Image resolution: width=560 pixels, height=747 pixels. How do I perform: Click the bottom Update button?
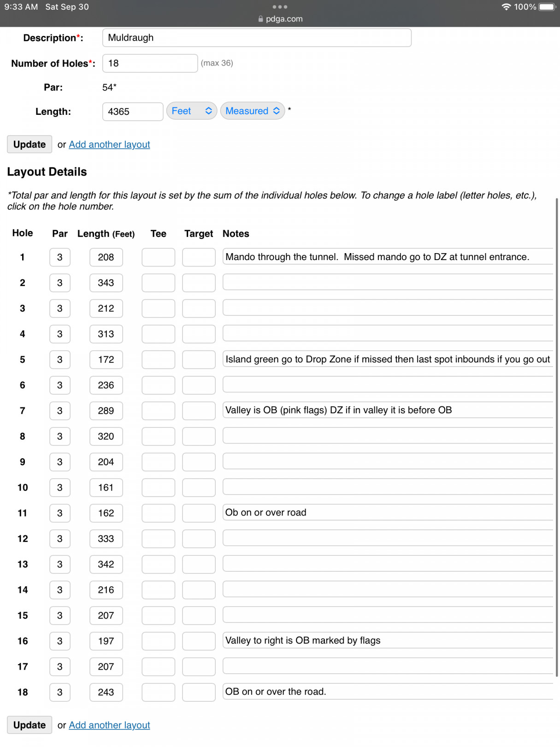[29, 725]
